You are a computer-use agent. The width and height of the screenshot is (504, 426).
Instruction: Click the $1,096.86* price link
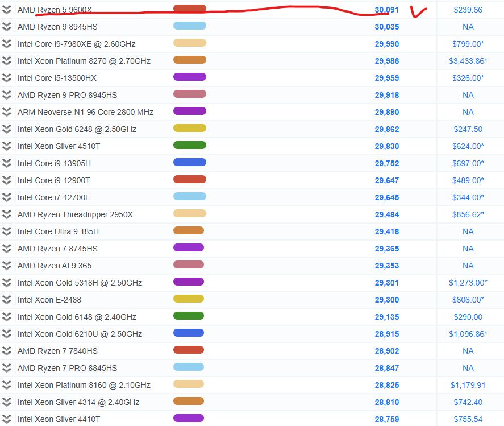click(468, 334)
